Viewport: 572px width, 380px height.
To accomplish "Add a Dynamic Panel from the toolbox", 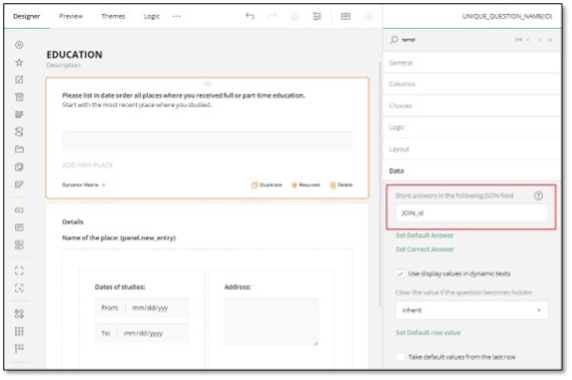I will (x=19, y=288).
